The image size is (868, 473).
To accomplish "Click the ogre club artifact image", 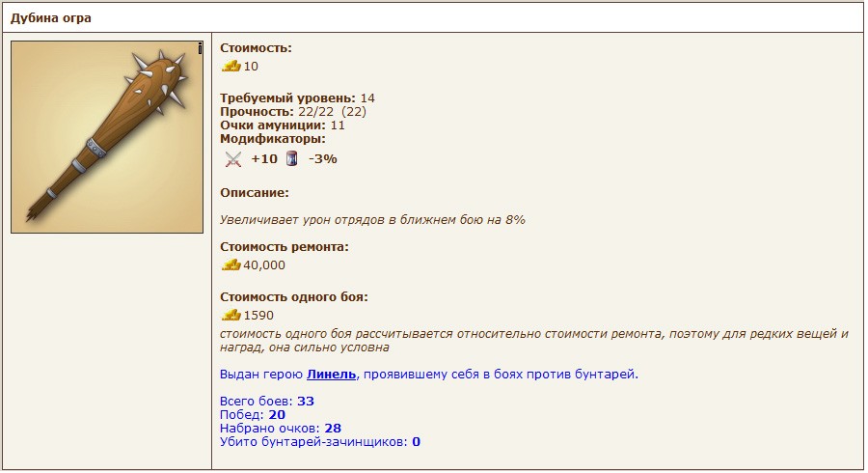I will (x=107, y=137).
